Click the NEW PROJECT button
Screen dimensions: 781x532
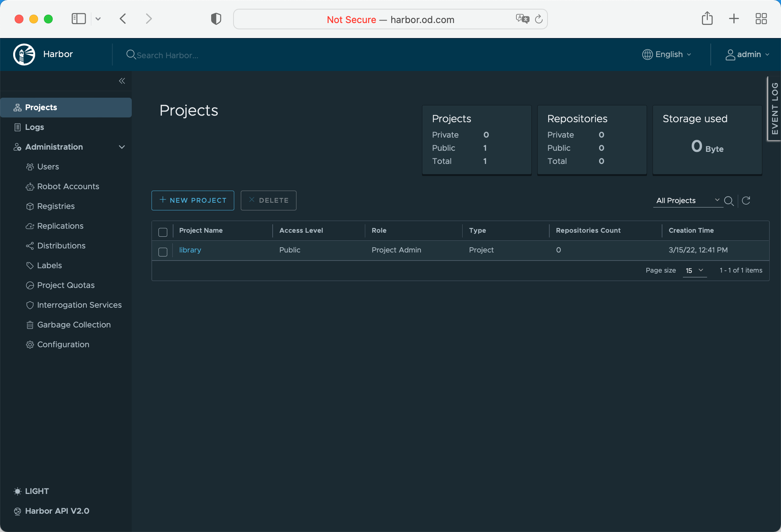point(193,200)
